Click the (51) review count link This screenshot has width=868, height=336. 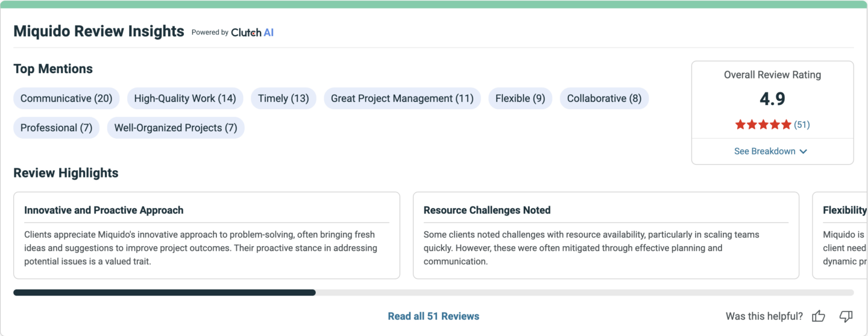point(802,125)
